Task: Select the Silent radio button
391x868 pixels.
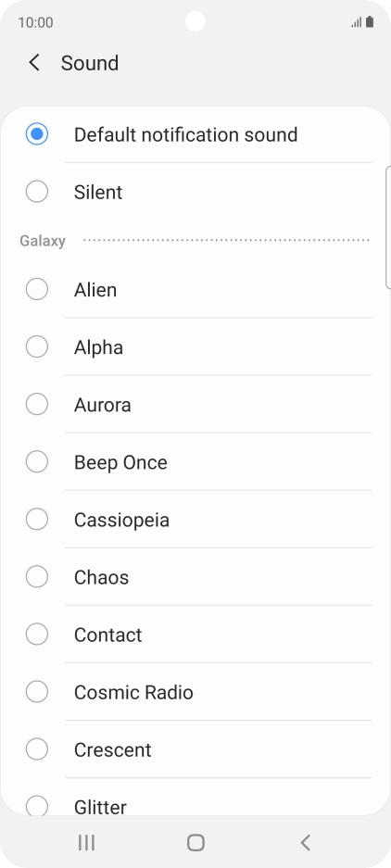Action: coord(36,192)
